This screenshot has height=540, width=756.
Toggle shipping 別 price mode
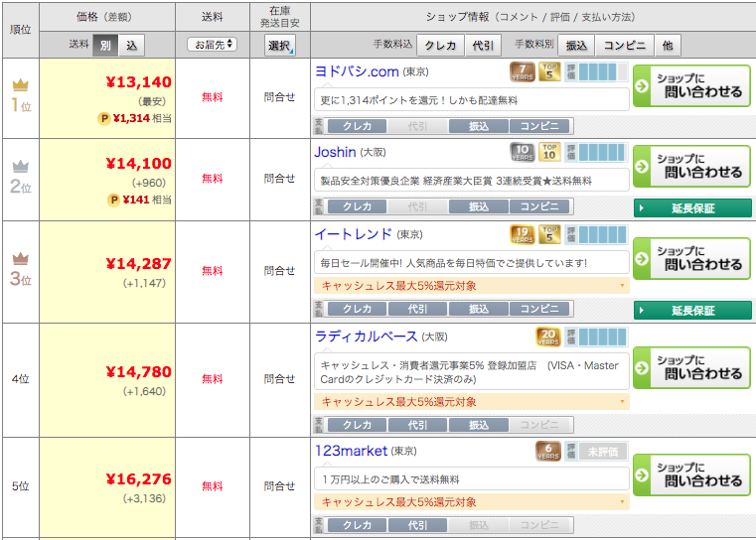coord(105,46)
